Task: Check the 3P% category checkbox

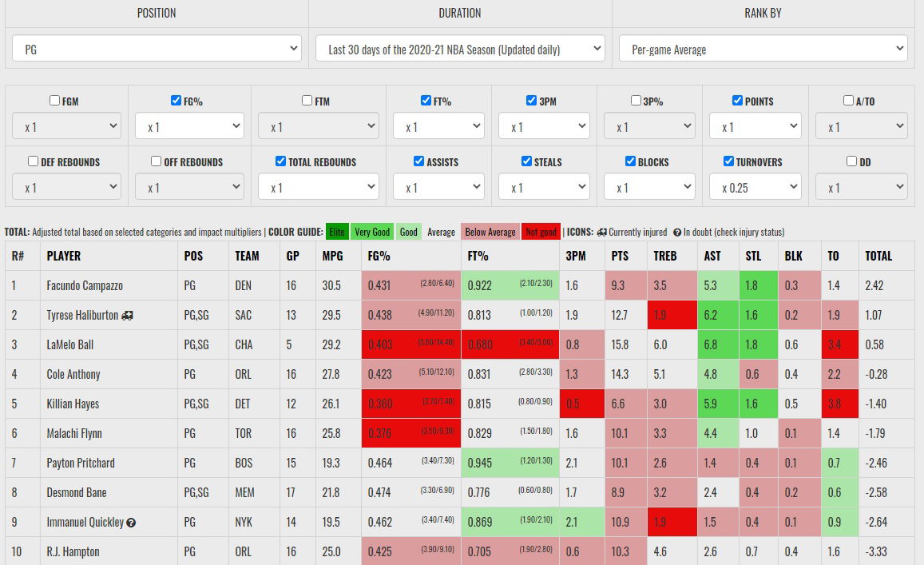Action: (x=636, y=100)
